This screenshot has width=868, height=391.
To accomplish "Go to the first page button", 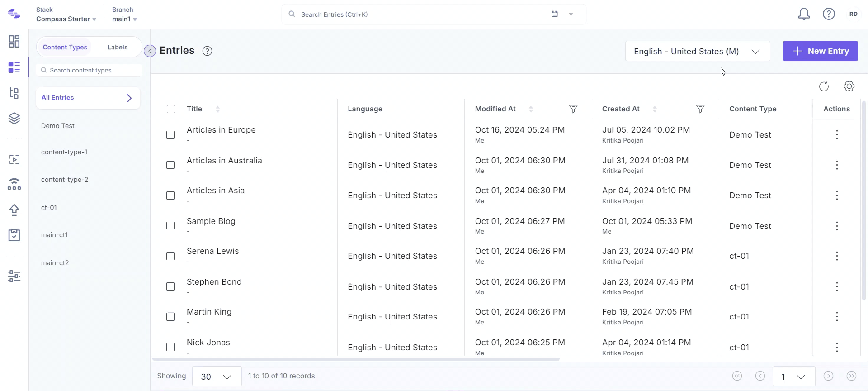I will click(x=737, y=376).
